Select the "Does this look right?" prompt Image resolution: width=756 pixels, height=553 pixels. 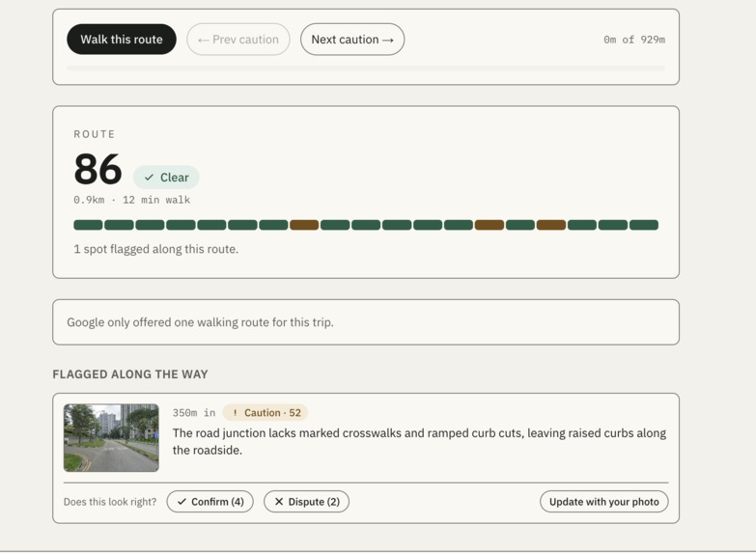110,502
